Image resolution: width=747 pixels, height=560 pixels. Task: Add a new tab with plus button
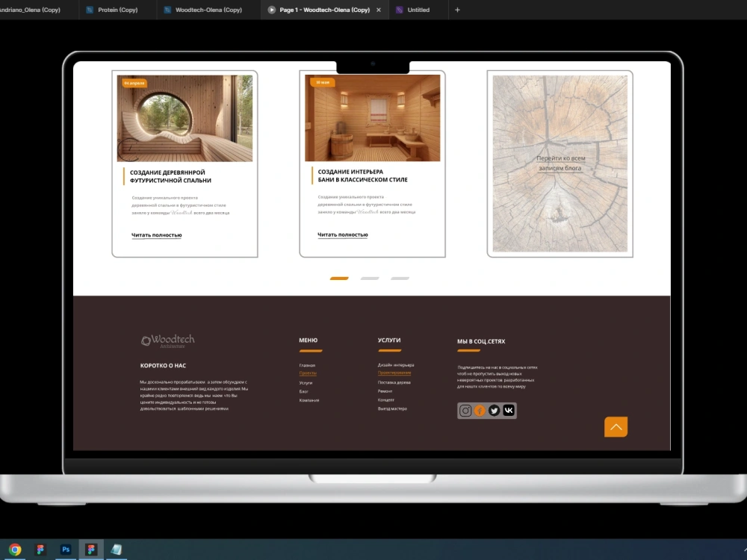[457, 10]
